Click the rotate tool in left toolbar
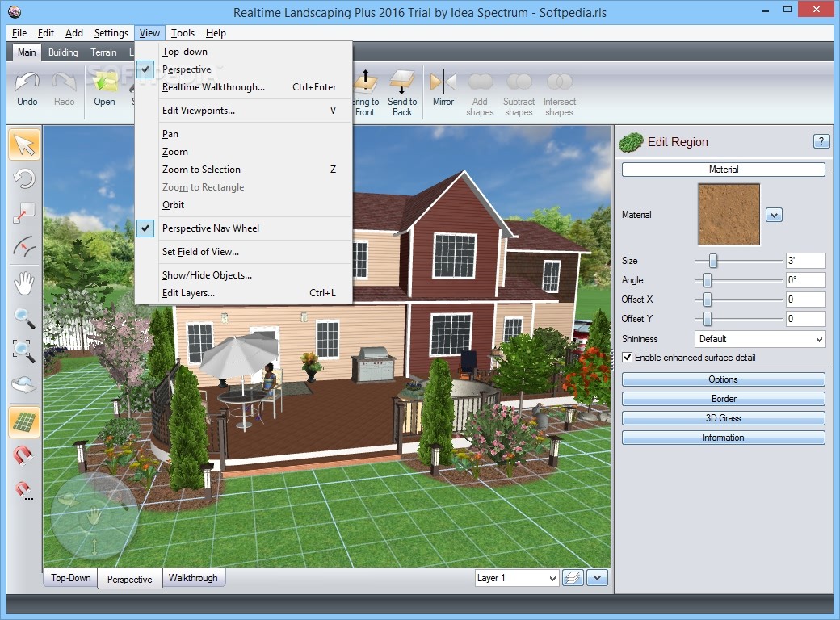840x620 pixels. (x=24, y=178)
